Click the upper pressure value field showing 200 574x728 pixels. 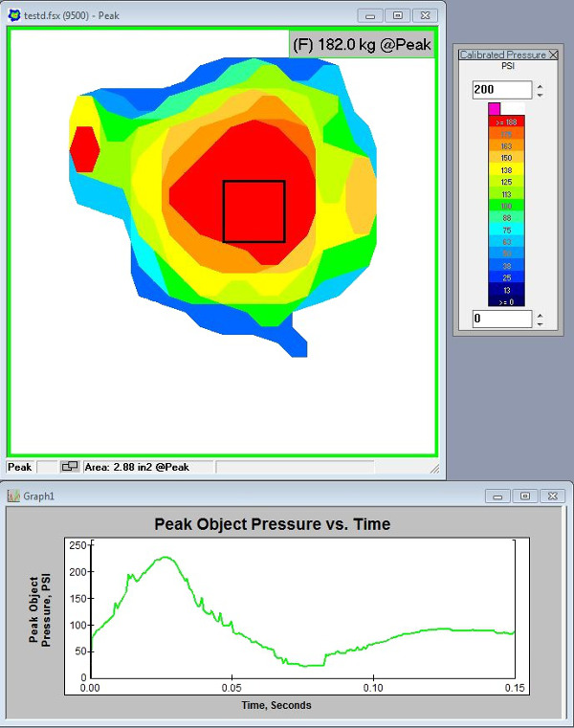(x=502, y=90)
